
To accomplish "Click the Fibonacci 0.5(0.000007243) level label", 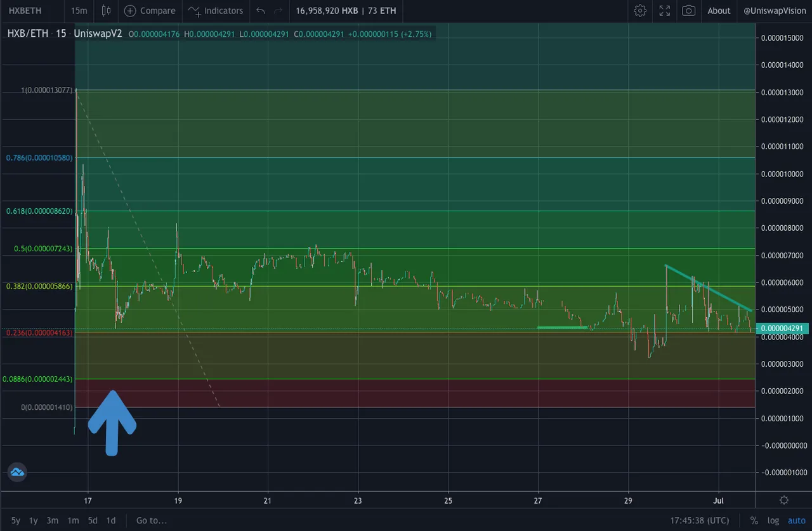I will click(x=43, y=249).
